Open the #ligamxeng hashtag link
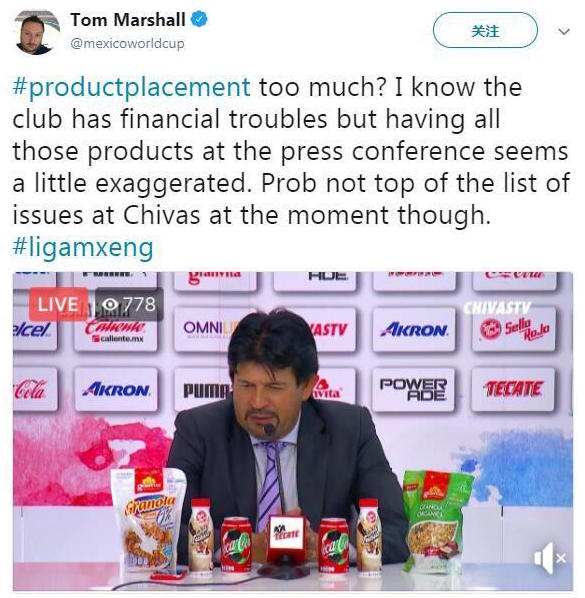The width and height of the screenshot is (585, 598). [x=83, y=248]
